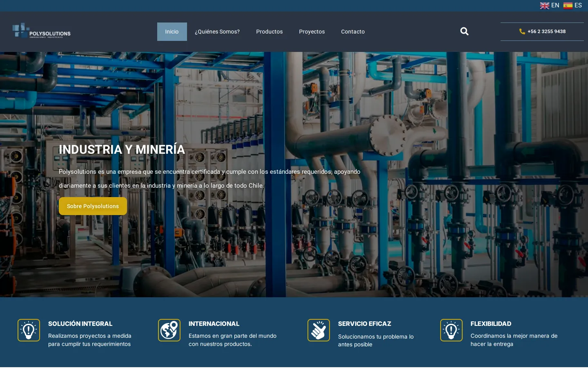This screenshot has height=368, width=588.
Task: Click the SERVICIO EFICAZ title
Action: tap(365, 324)
